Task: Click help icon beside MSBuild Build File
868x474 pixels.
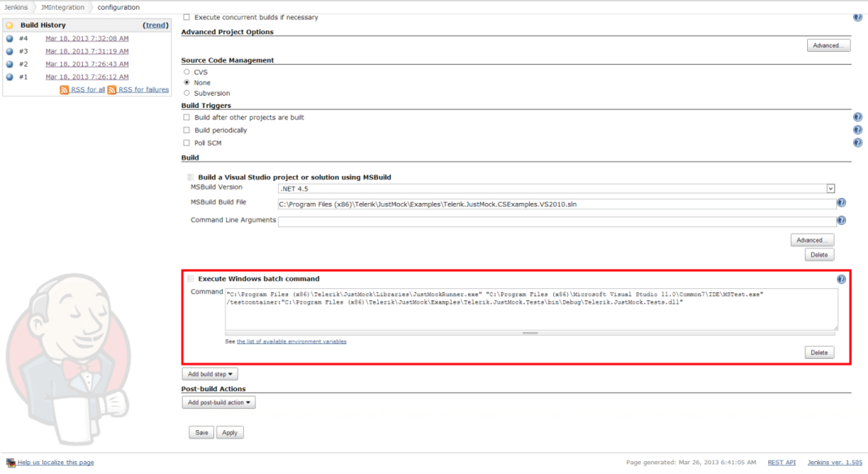Action: pyautogui.click(x=840, y=204)
